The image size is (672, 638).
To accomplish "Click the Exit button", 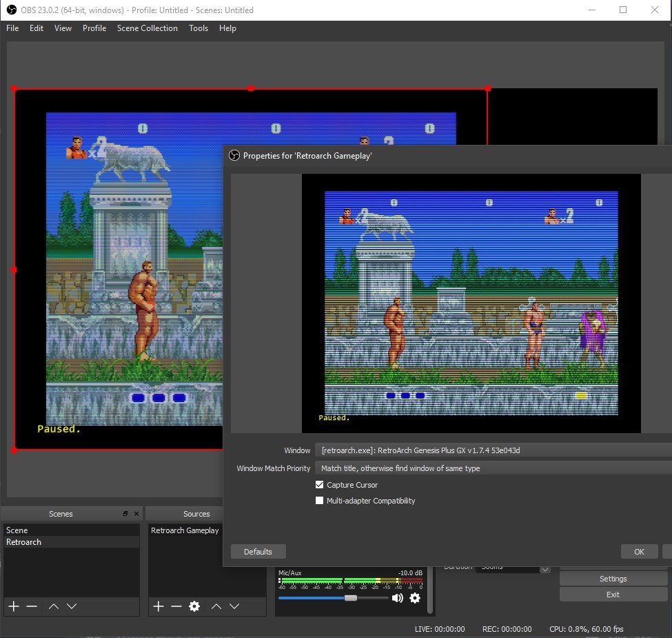I will 613,595.
